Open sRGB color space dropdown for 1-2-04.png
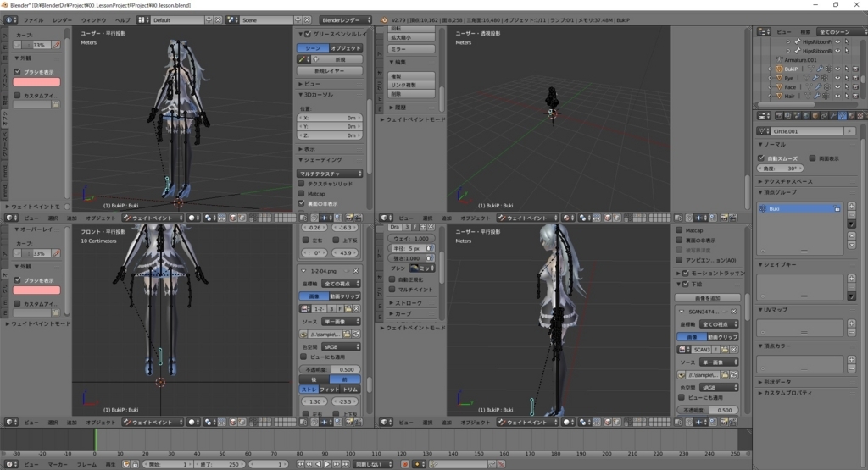 [x=341, y=346]
